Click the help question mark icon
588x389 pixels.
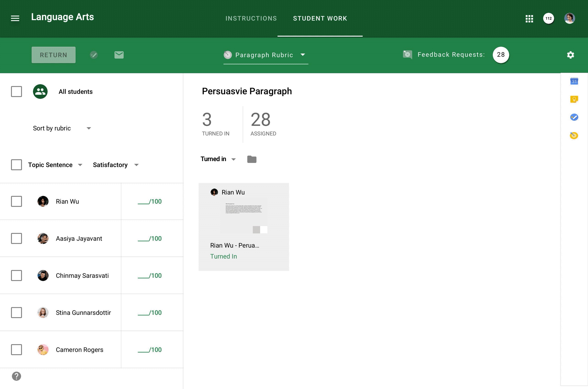tap(16, 376)
